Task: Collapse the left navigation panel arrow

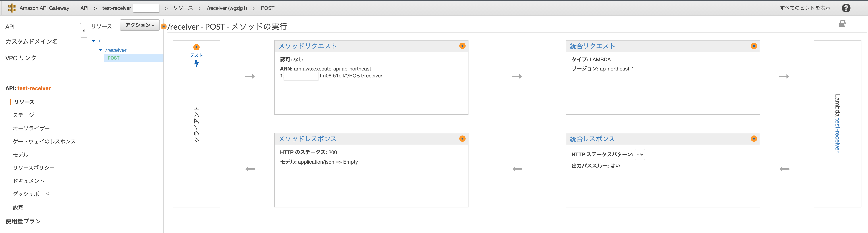Action: tap(84, 31)
